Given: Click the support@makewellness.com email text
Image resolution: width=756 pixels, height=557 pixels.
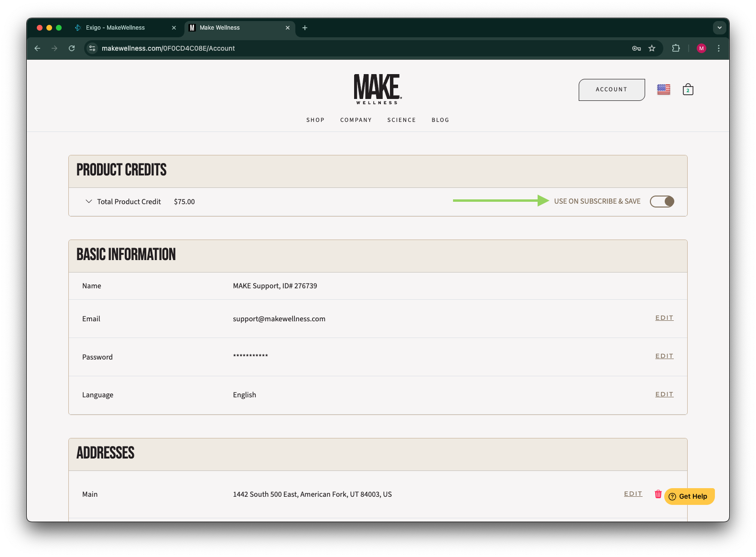Looking at the screenshot, I should click(279, 319).
